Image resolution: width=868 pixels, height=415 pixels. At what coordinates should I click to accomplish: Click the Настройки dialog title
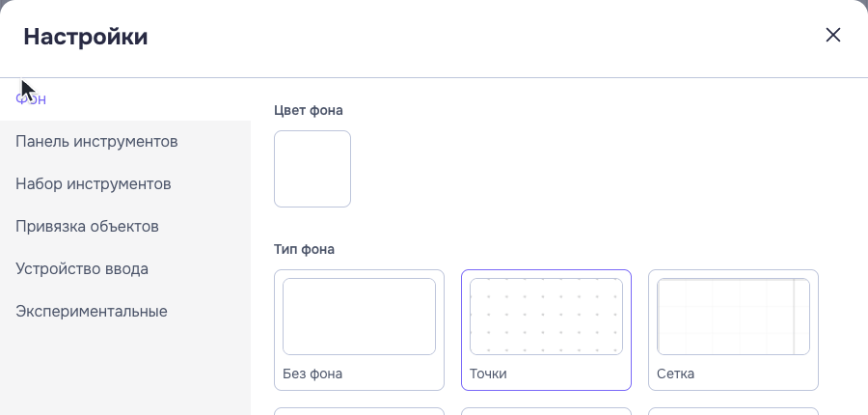[x=86, y=37]
